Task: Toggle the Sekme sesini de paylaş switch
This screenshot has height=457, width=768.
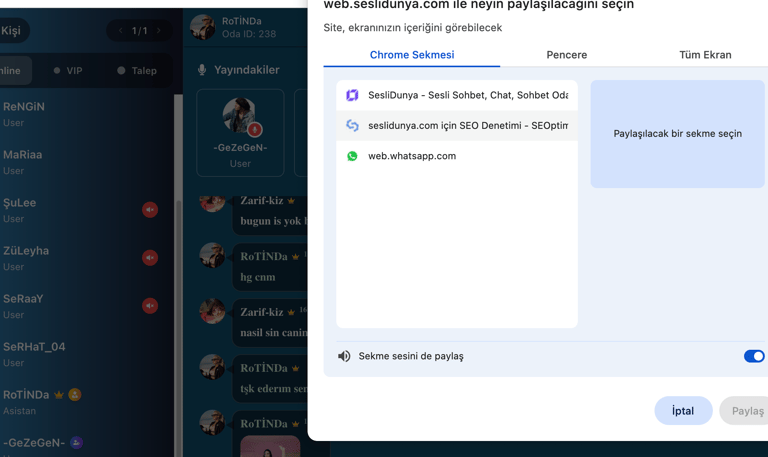Action: click(754, 356)
